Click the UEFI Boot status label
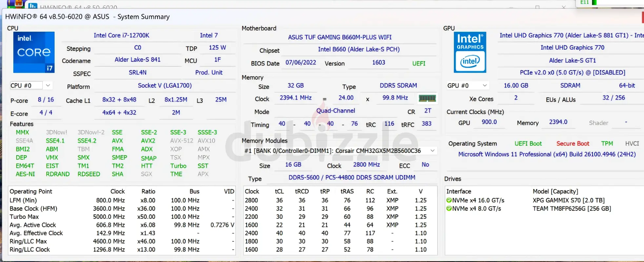644x262 pixels. pyautogui.click(x=528, y=143)
